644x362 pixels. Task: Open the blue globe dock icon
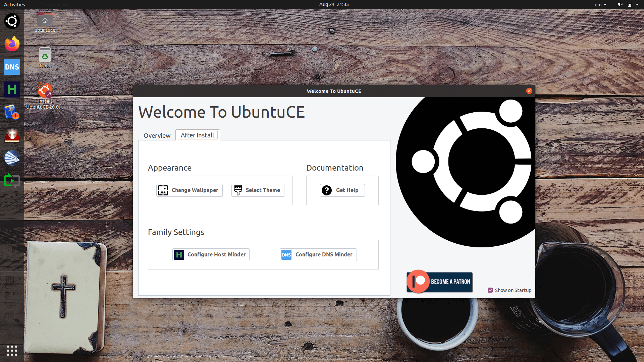click(x=12, y=158)
